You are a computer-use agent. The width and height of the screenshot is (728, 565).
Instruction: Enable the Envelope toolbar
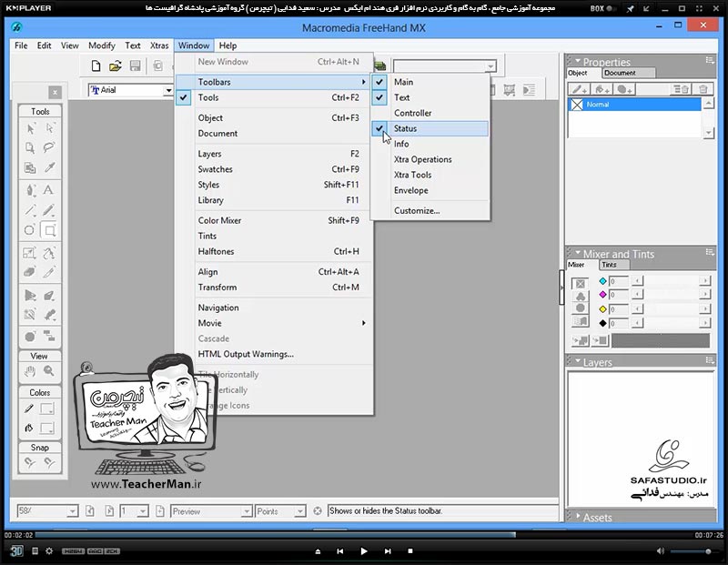tap(430, 190)
